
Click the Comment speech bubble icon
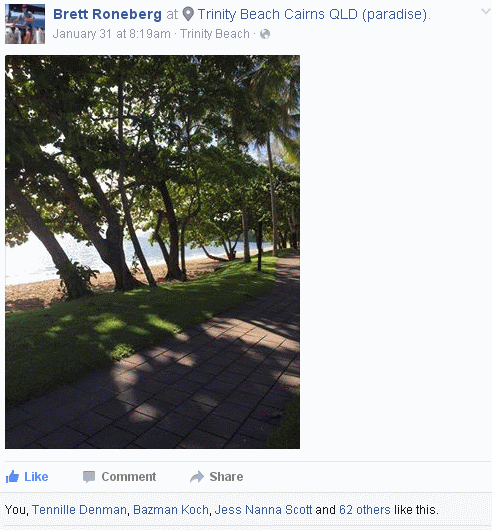pos(89,477)
